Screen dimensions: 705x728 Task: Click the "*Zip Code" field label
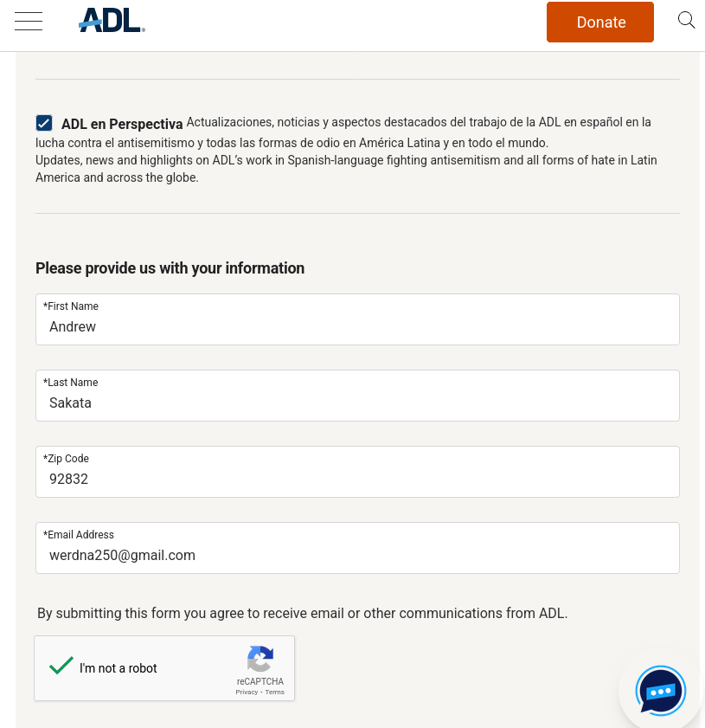tap(67, 459)
